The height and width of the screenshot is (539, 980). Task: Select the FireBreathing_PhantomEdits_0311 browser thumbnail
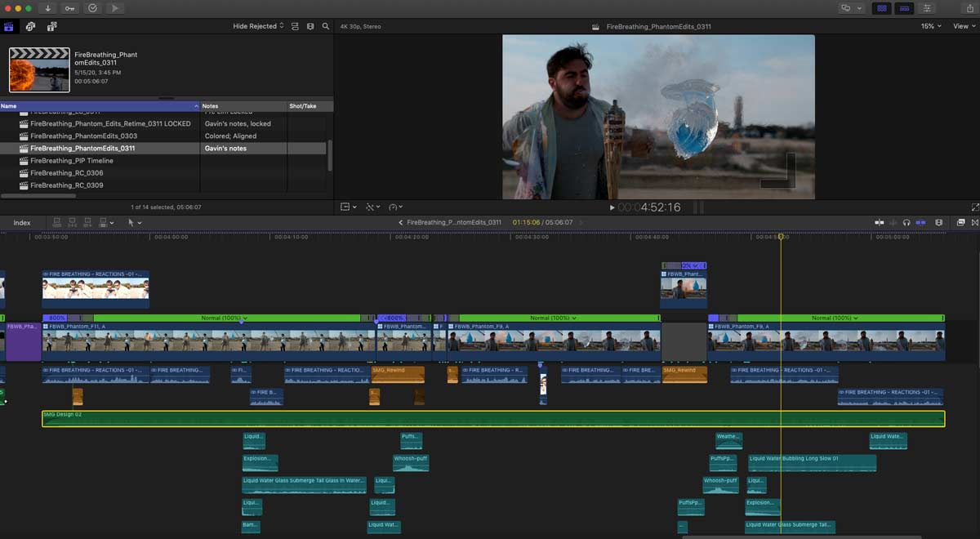click(39, 69)
